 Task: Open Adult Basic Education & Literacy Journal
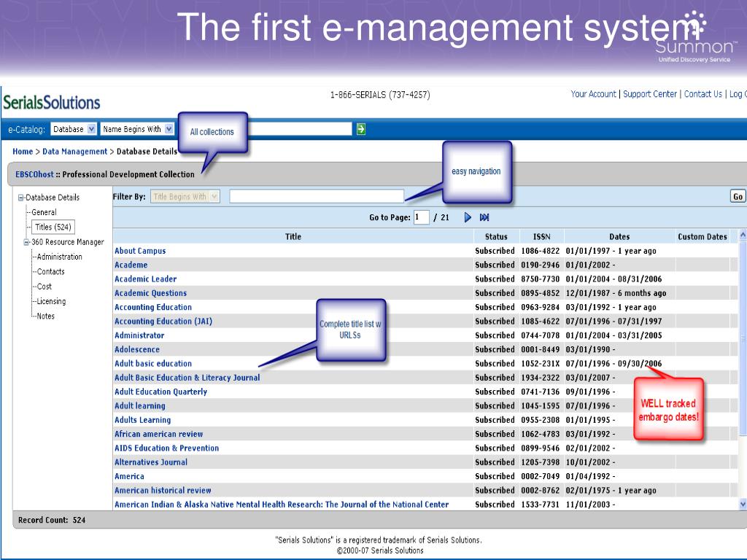tap(187, 378)
